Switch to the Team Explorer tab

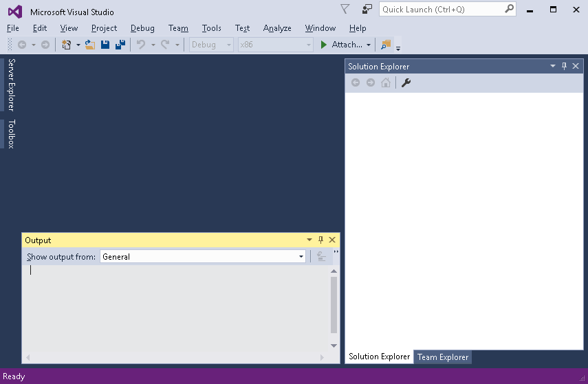(x=443, y=357)
